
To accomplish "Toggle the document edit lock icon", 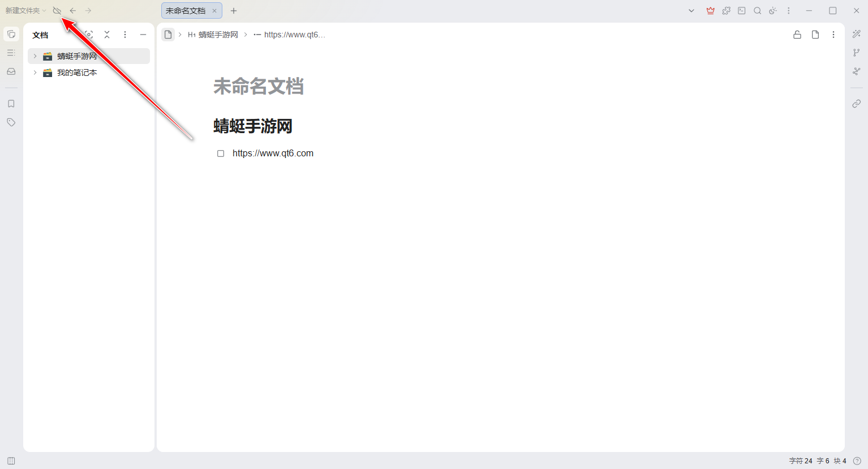I will coord(797,35).
